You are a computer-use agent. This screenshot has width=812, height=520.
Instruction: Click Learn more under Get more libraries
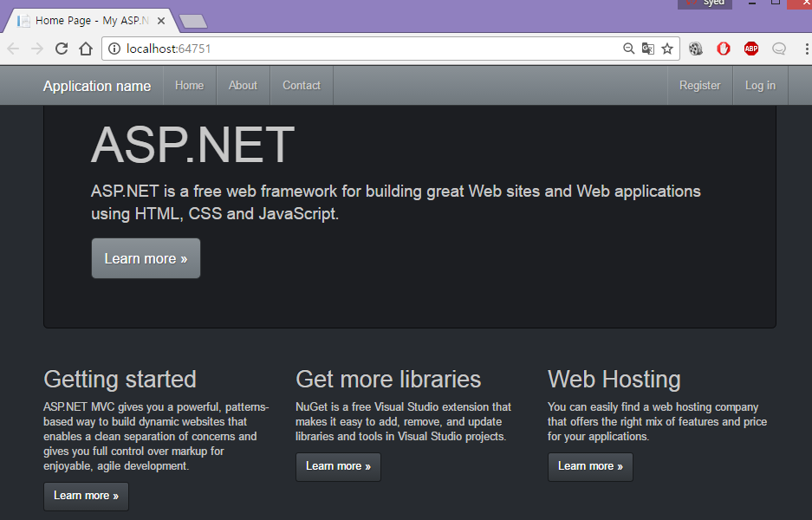(x=338, y=466)
